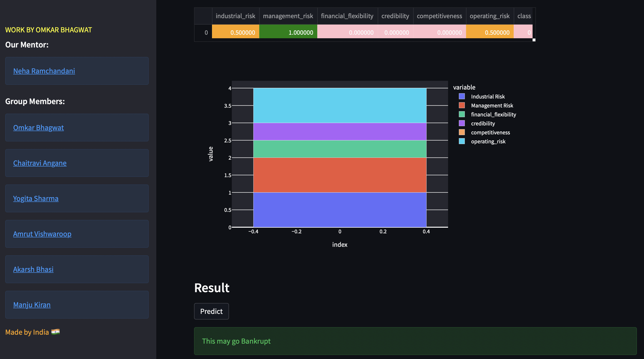Select the financial_flexibility column header
Image resolution: width=644 pixels, height=359 pixels.
[347, 16]
